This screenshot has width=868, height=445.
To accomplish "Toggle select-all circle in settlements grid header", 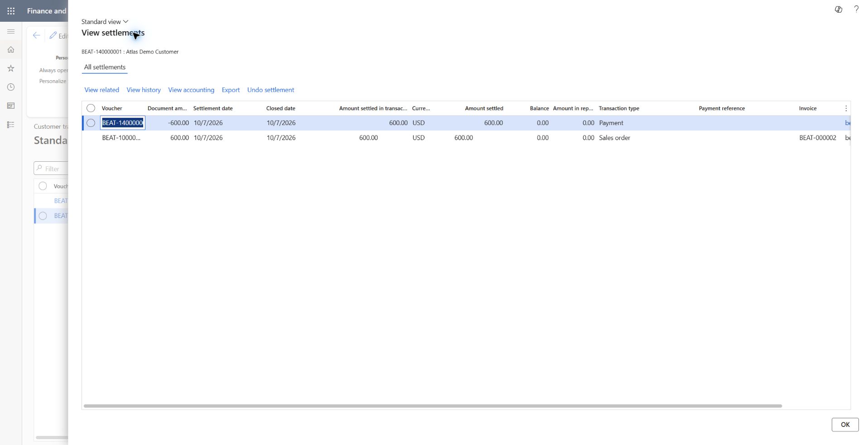I will click(91, 108).
